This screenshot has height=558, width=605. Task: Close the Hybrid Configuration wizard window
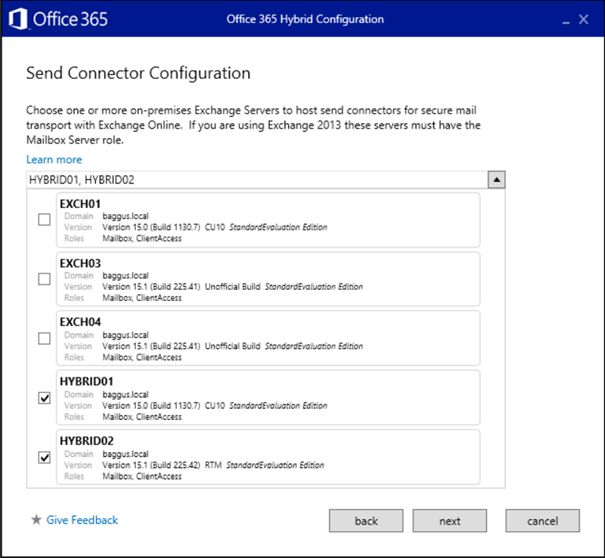[x=584, y=18]
